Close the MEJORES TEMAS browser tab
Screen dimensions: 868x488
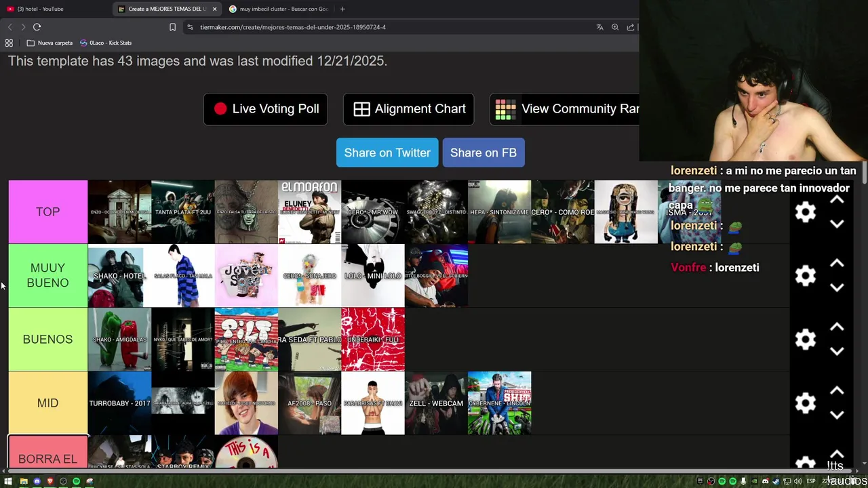(215, 9)
